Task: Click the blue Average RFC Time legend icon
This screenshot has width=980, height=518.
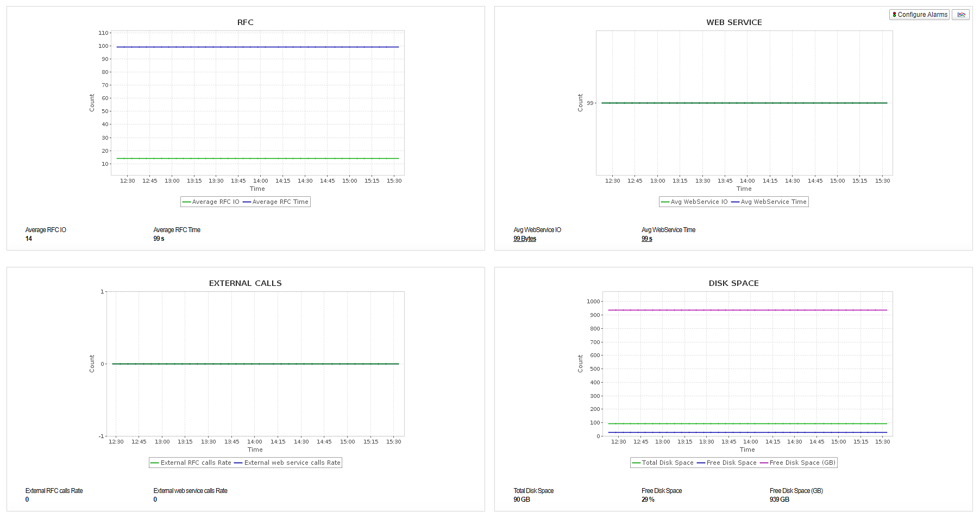Action: coord(248,202)
